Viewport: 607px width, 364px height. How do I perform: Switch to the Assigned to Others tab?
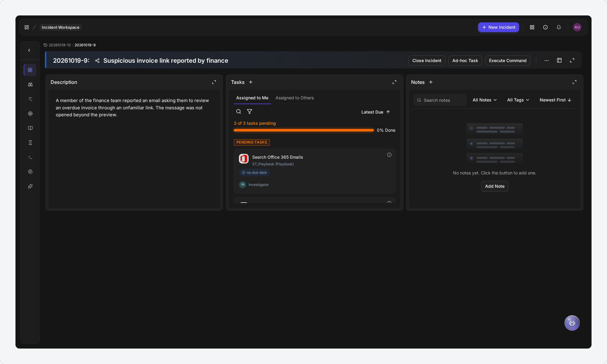(x=295, y=98)
